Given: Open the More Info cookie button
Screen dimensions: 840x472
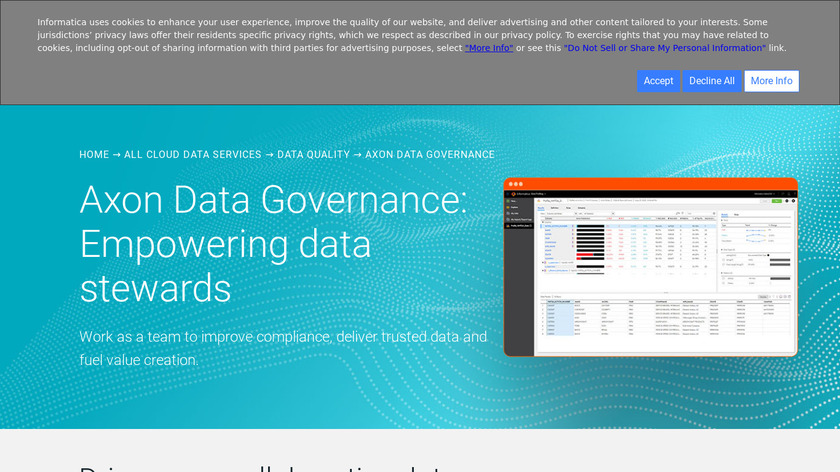Looking at the screenshot, I should pos(771,81).
